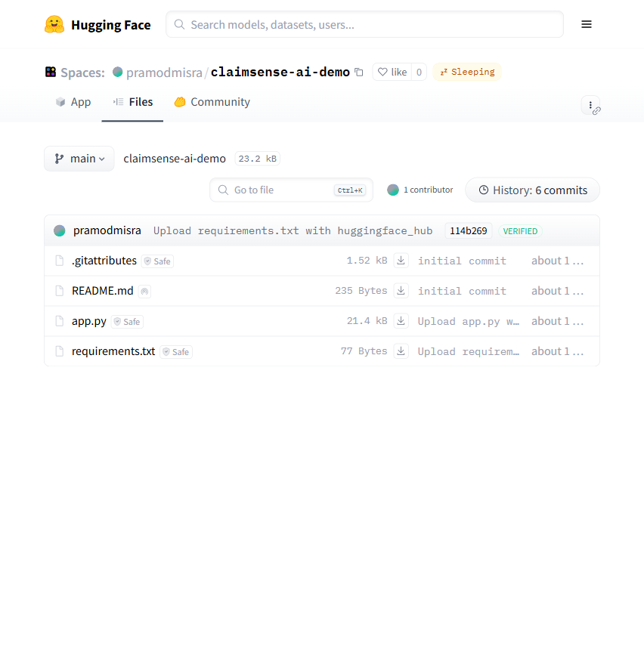The height and width of the screenshot is (664, 644).
Task: Click the Hugging Face logo icon
Action: click(x=54, y=25)
